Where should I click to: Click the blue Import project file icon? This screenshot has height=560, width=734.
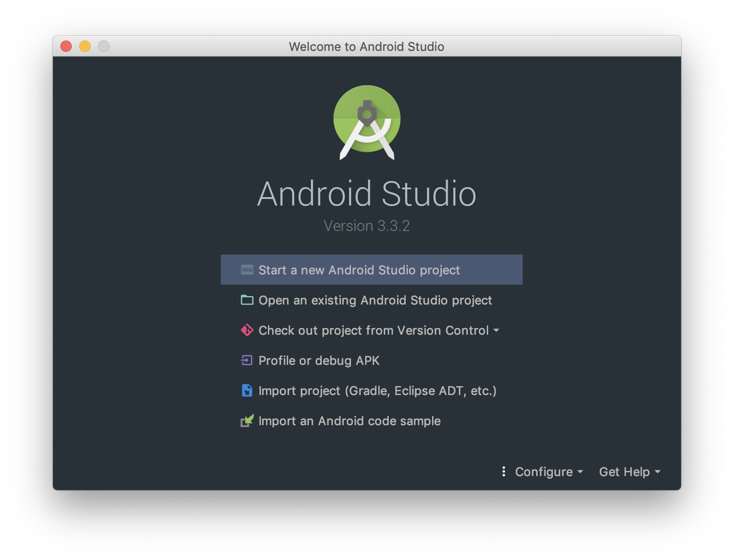pos(247,390)
